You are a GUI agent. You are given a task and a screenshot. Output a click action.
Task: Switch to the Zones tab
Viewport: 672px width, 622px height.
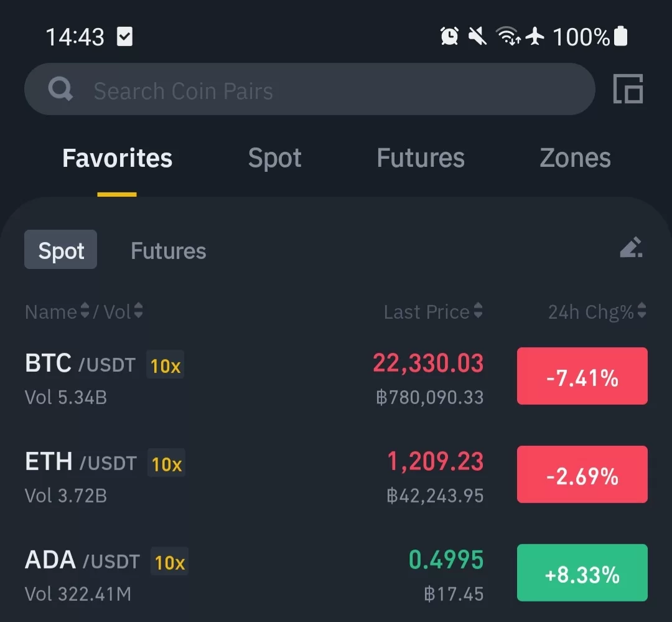(574, 158)
